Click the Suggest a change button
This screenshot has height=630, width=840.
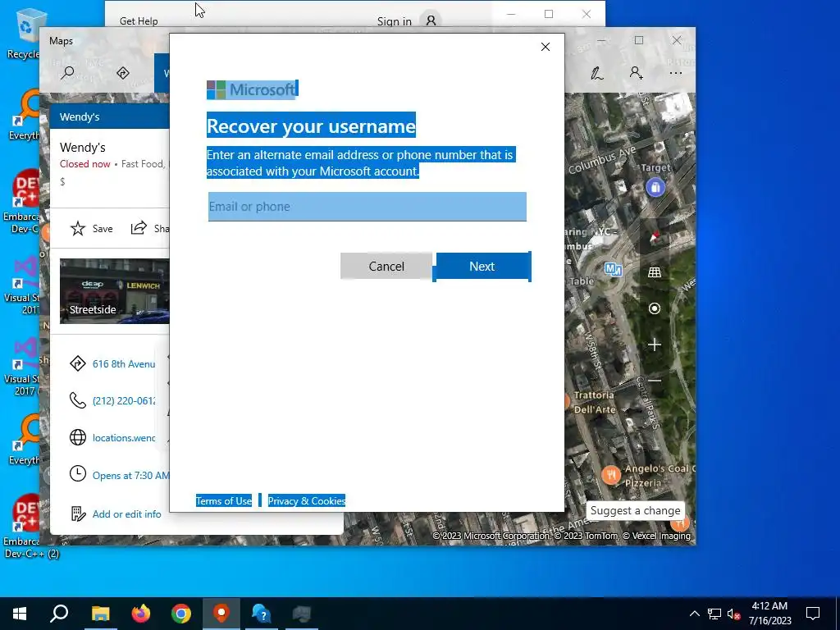point(636,510)
